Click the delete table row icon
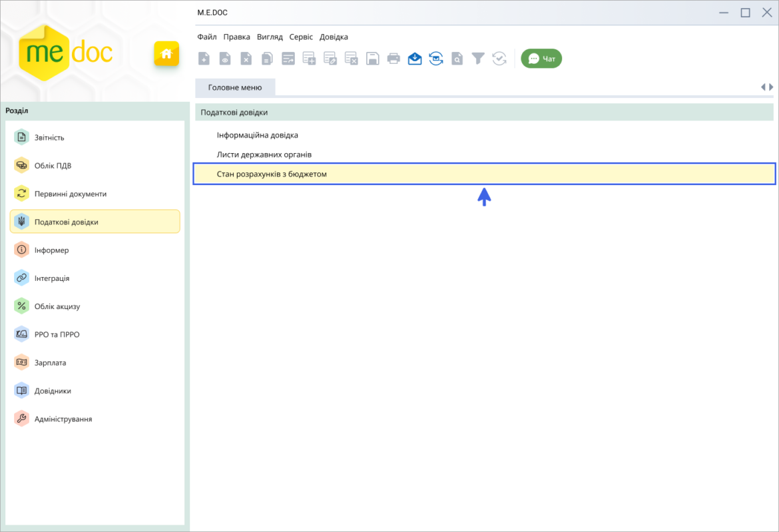Viewport: 779px width, 532px height. click(352, 59)
